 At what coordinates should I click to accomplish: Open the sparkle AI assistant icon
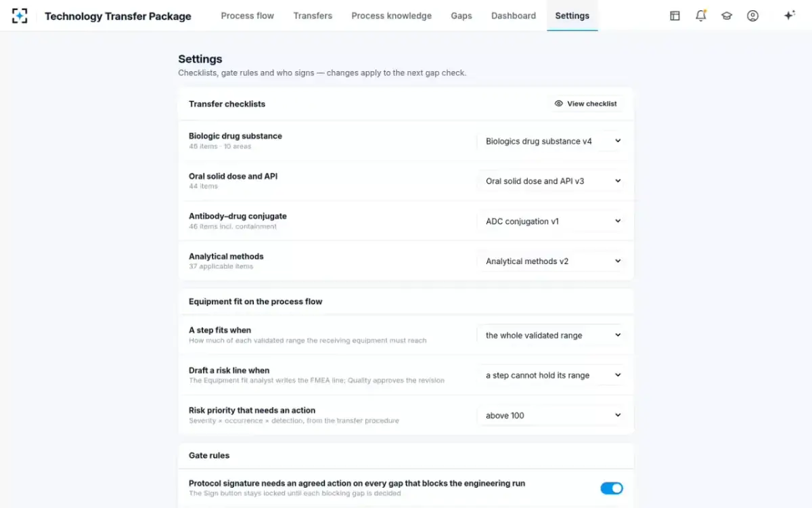click(x=789, y=16)
